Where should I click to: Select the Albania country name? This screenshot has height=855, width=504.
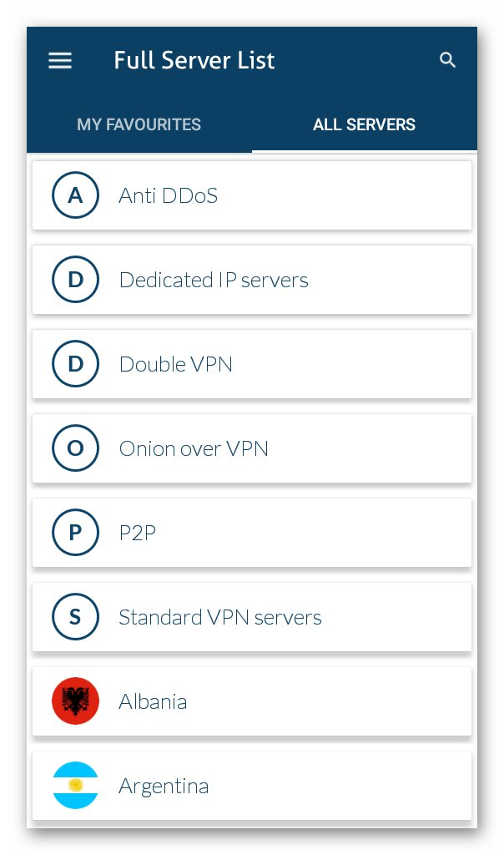153,701
